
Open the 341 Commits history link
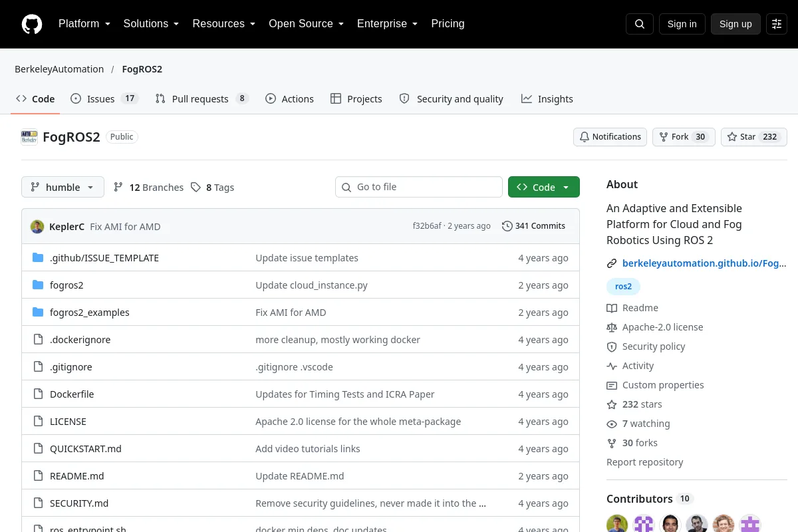pyautogui.click(x=533, y=226)
